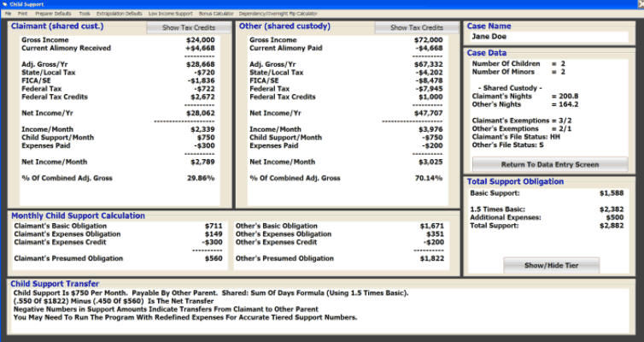Click the Claimant's Presumed Obligation value
This screenshot has width=644, height=342.
(213, 258)
